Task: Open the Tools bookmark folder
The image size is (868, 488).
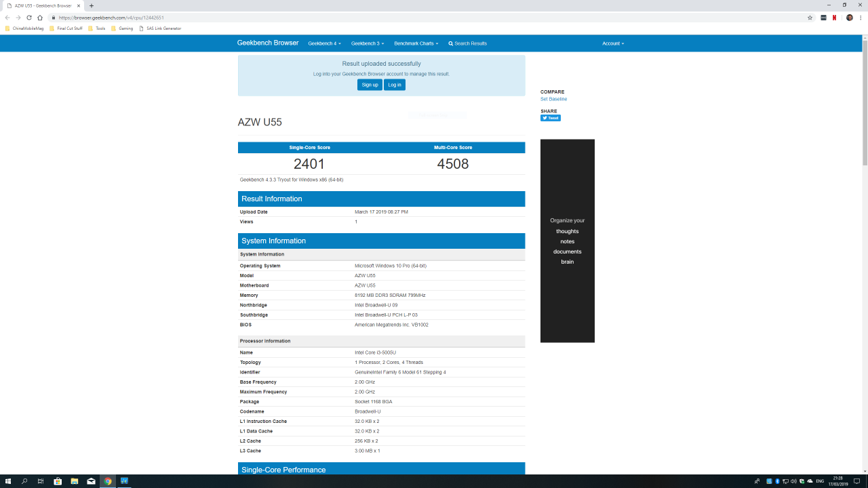Action: (97, 28)
